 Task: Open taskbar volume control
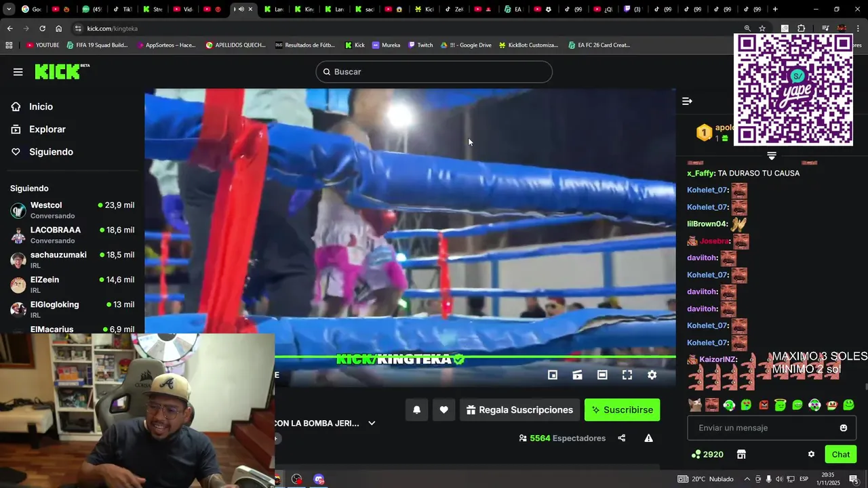click(779, 479)
